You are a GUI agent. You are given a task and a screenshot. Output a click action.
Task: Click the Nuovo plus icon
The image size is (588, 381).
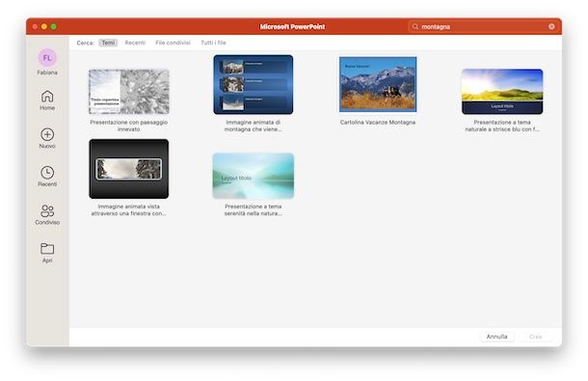click(x=47, y=134)
